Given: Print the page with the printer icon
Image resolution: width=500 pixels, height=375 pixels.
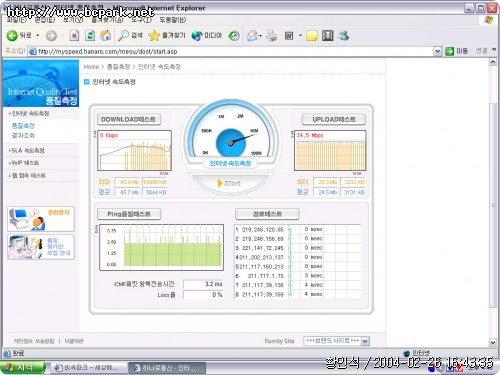Looking at the screenshot, I should tap(271, 36).
